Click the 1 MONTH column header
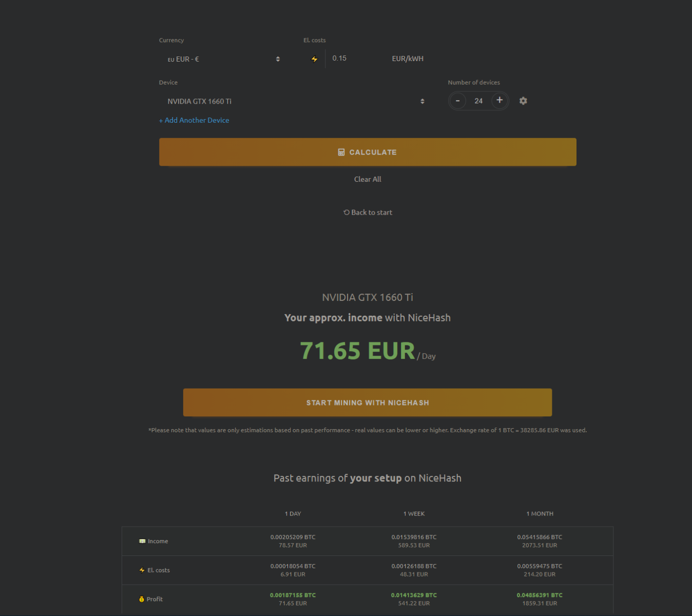Viewport: 692px width, 616px height. (x=540, y=514)
